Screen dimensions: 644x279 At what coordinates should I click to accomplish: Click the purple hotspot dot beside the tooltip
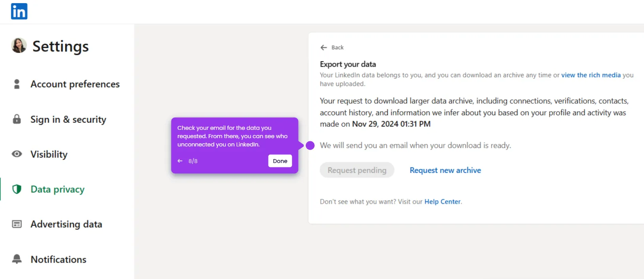point(310,146)
